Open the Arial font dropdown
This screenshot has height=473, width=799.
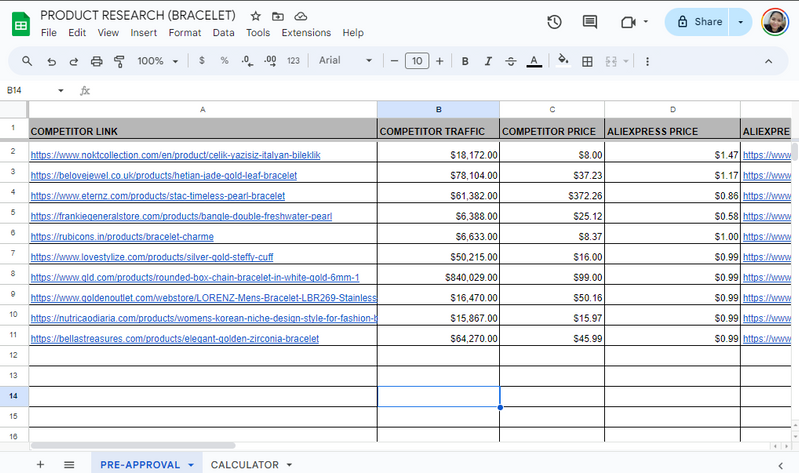coord(345,61)
